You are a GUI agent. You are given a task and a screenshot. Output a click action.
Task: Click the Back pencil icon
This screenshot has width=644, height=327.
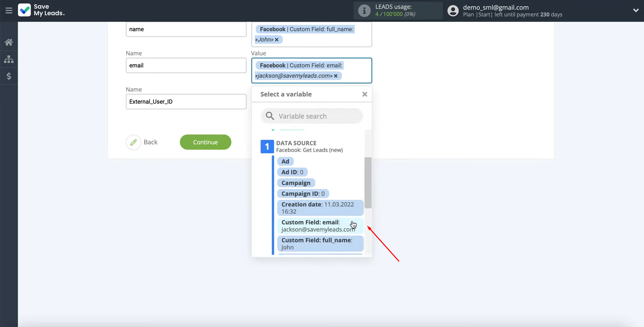click(x=133, y=142)
